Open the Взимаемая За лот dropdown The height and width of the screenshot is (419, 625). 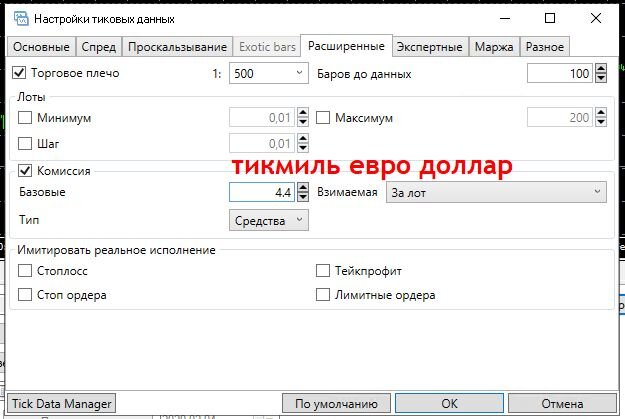496,193
